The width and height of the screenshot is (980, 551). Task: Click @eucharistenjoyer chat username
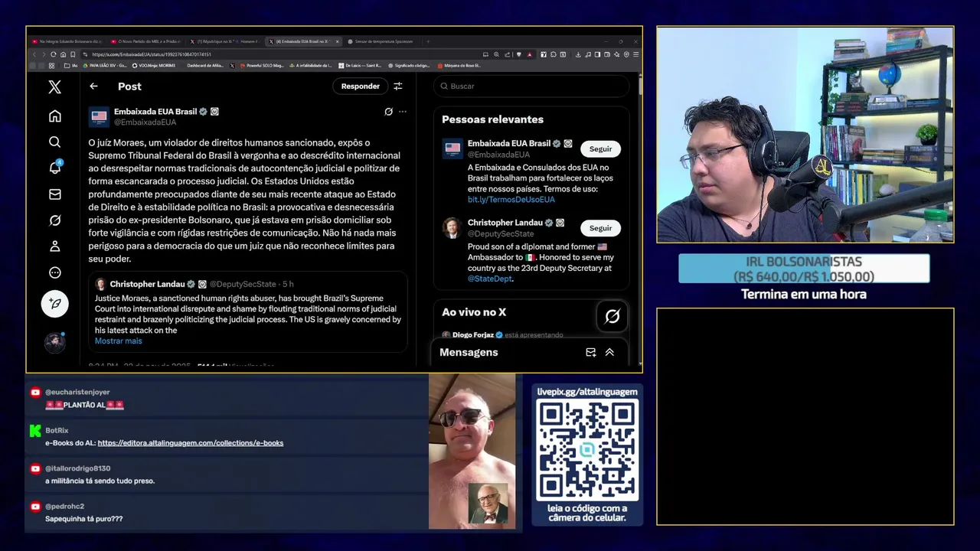point(77,392)
